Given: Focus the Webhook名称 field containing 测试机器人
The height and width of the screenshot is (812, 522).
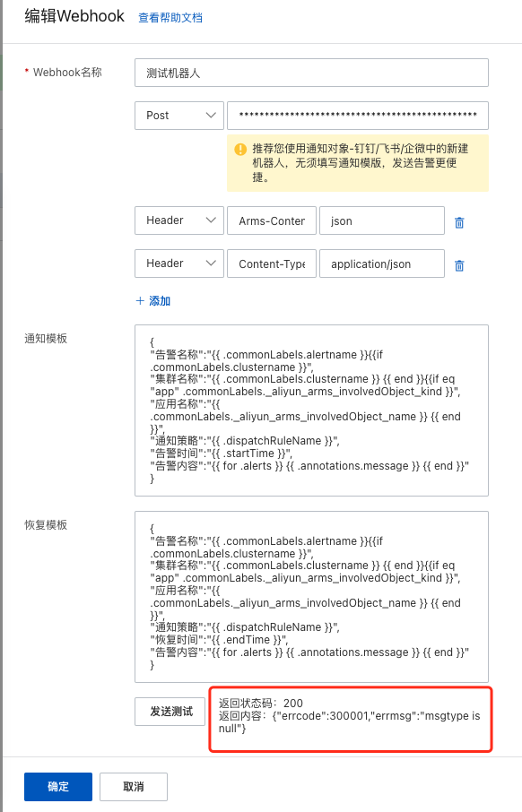Looking at the screenshot, I should [311, 73].
